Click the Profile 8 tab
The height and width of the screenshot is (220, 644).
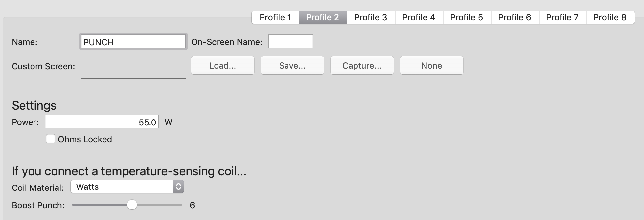610,17
